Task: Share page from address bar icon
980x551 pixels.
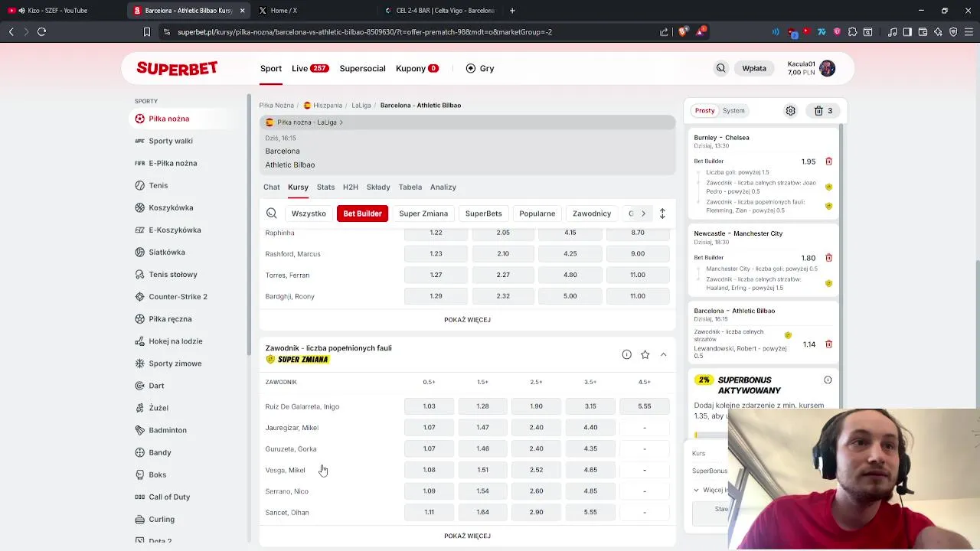Action: click(664, 32)
